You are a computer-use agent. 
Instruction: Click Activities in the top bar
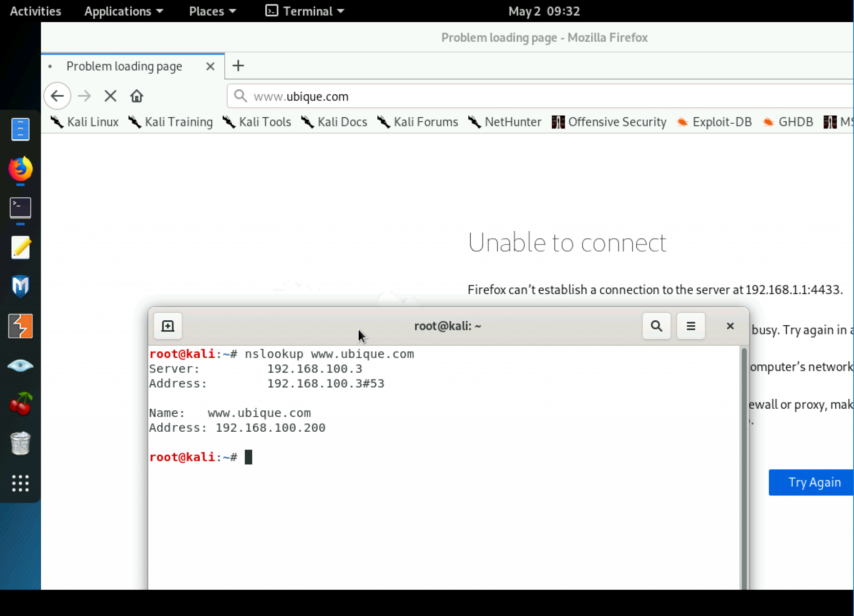35,11
